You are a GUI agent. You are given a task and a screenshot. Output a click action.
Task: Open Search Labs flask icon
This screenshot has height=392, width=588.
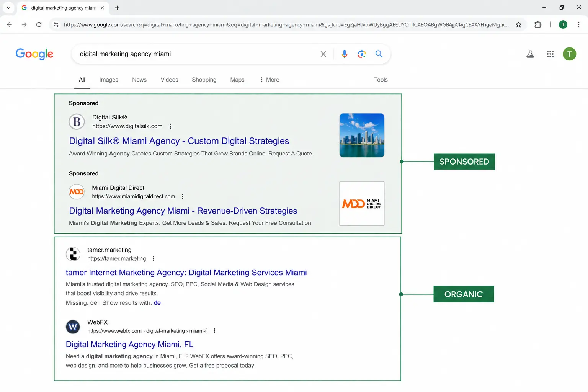530,54
